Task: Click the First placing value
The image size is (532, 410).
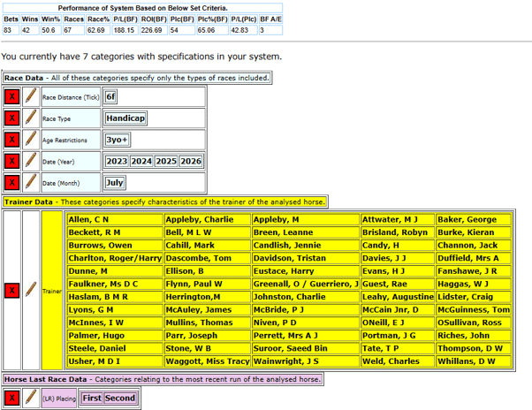Action: tap(92, 398)
